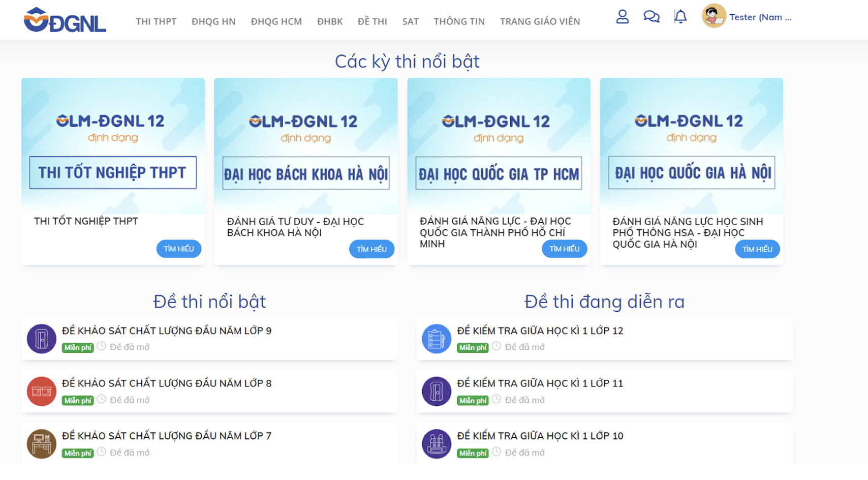868x480 pixels.
Task: Open the THI THPT menu
Action: pyautogui.click(x=155, y=22)
